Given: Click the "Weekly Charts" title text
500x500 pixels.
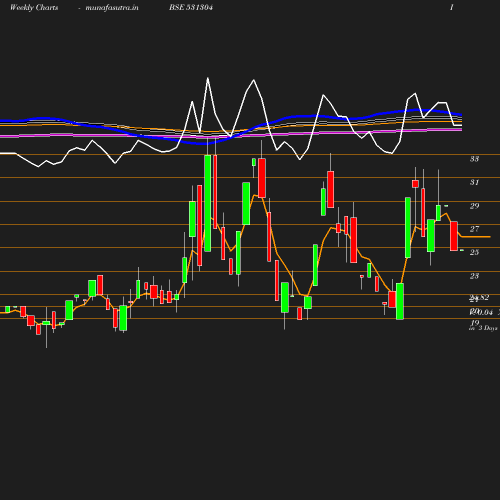Looking at the screenshot, I should (x=34, y=8).
